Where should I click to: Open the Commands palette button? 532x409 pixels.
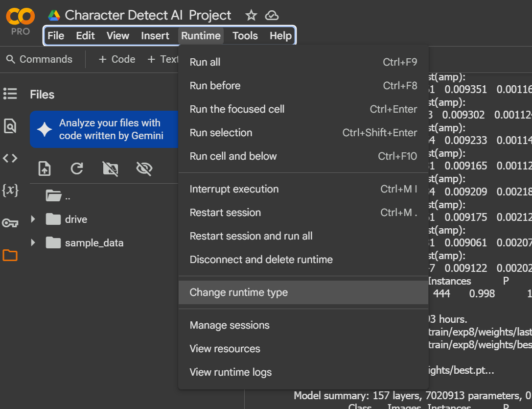pyautogui.click(x=39, y=59)
